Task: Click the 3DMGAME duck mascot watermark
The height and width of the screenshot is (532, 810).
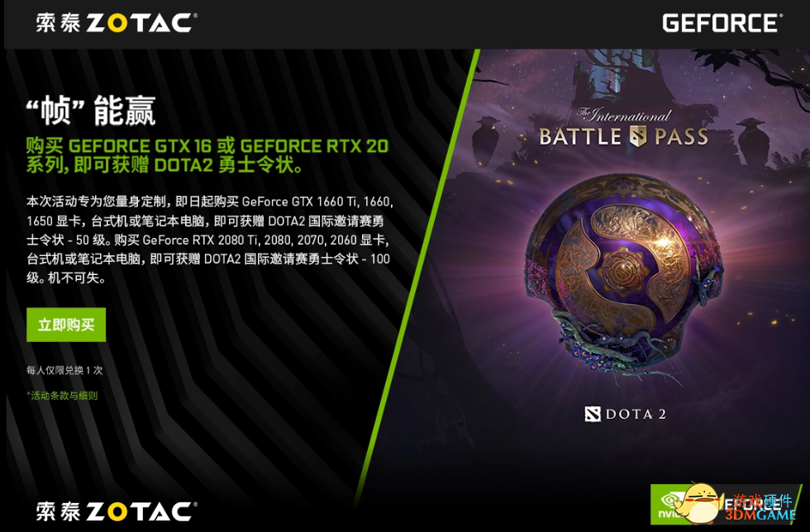Action: click(702, 502)
